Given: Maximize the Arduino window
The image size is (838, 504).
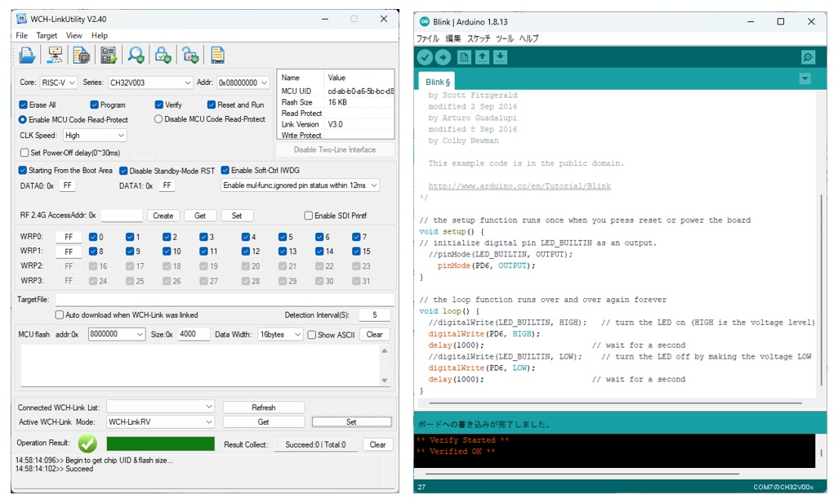Looking at the screenshot, I should [x=781, y=21].
